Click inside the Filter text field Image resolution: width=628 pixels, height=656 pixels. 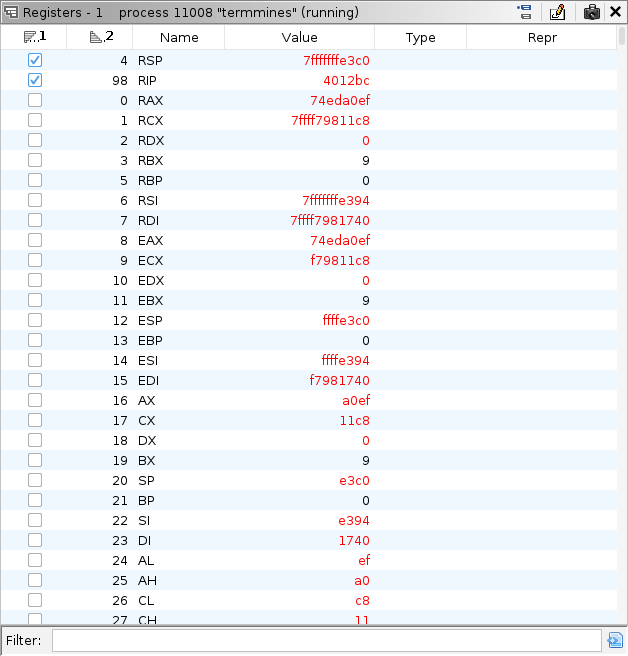[x=325, y=640]
